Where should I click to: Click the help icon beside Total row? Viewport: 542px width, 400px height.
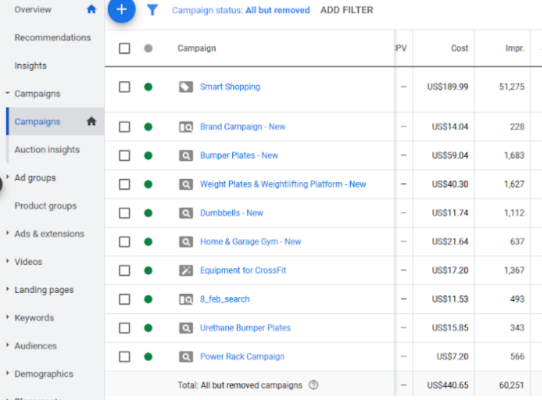click(x=314, y=385)
